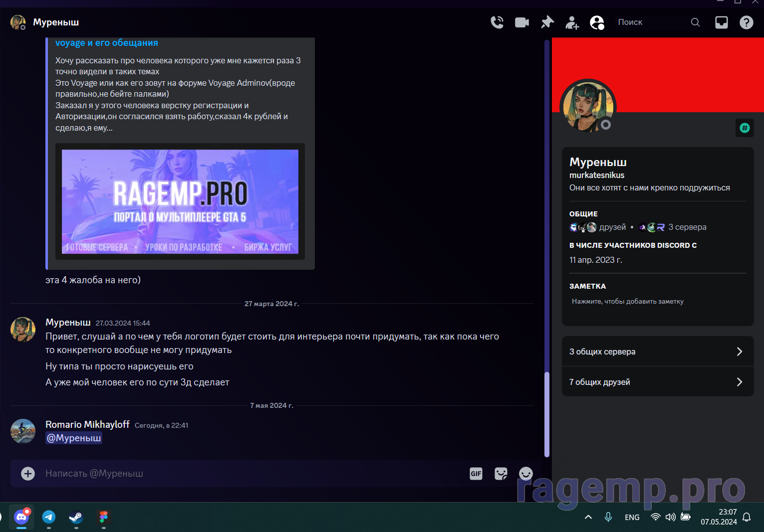Open pinned messages
Screen dimensions: 764x532
pyautogui.click(x=547, y=22)
